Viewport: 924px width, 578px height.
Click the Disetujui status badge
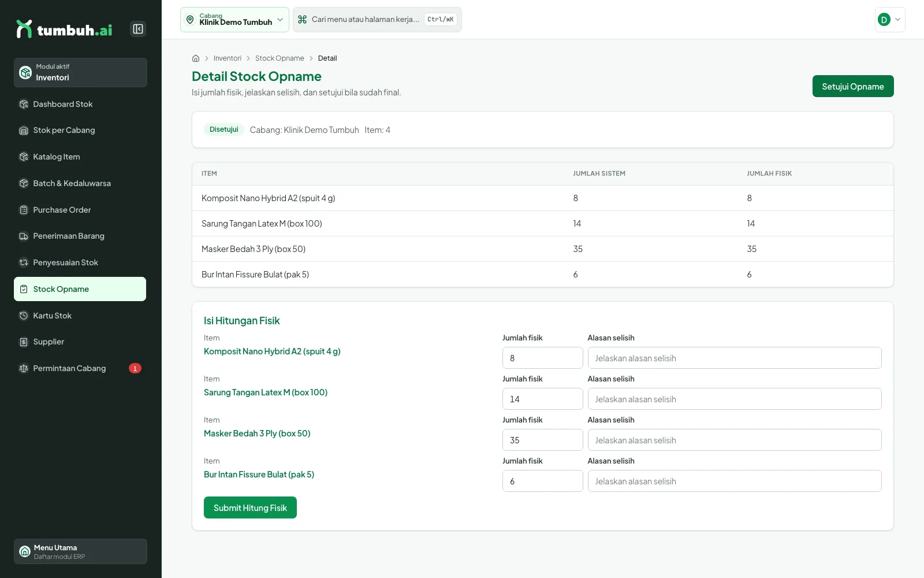(223, 129)
